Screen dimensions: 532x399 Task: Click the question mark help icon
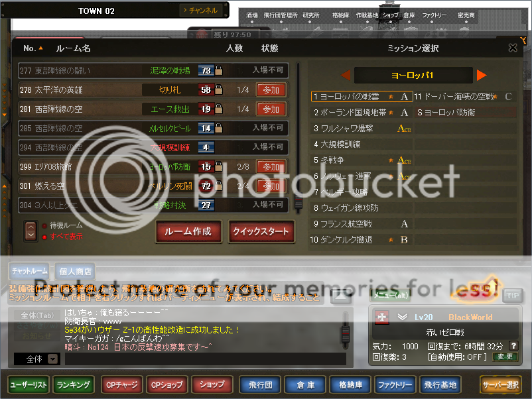(x=513, y=345)
